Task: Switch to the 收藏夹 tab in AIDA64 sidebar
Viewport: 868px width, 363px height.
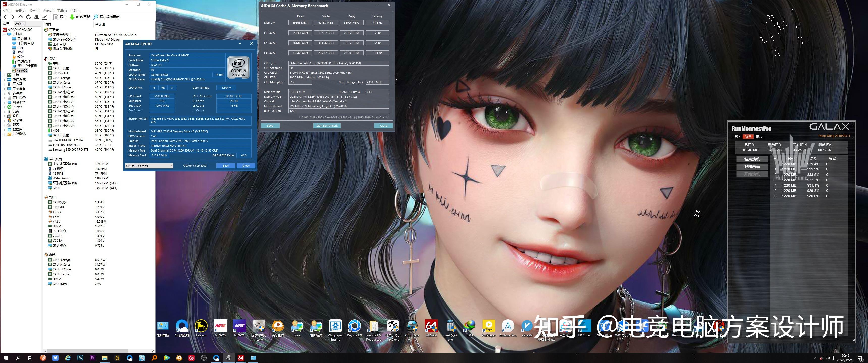Action: pyautogui.click(x=19, y=24)
